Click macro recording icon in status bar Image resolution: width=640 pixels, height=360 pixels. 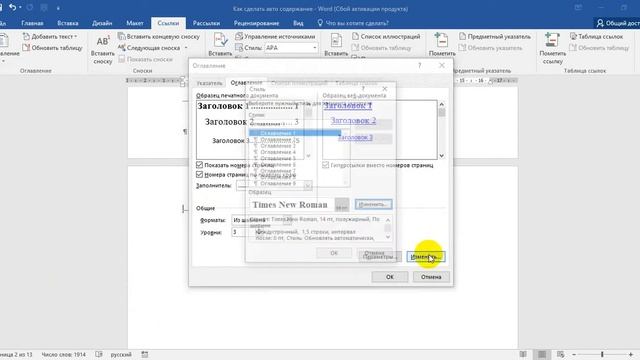[x=145, y=354]
